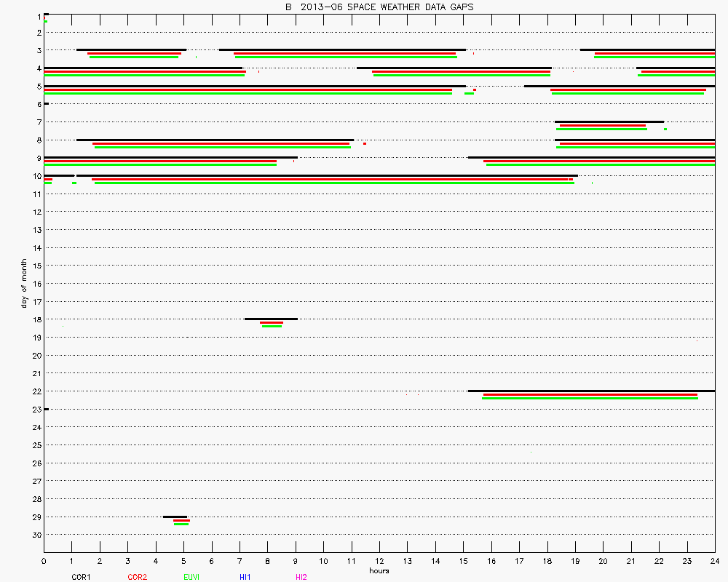Click the red COR2 gap bar on day 18
The height and width of the screenshot is (582, 728).
[272, 322]
